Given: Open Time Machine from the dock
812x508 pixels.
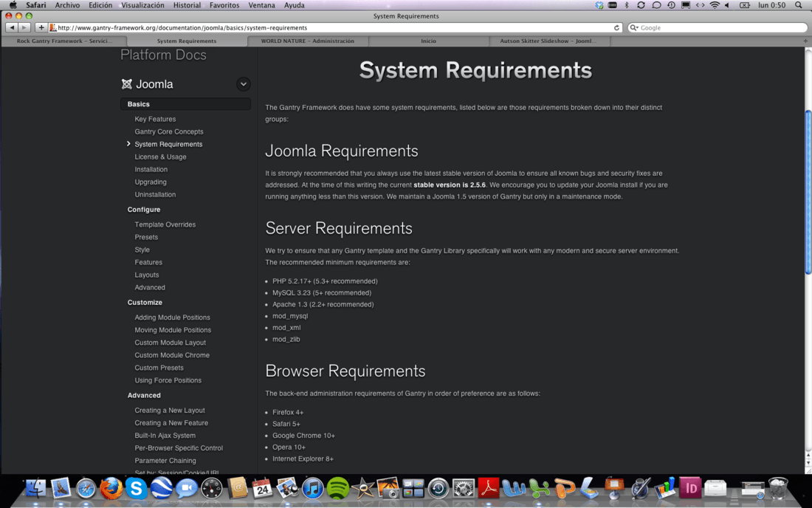Looking at the screenshot, I should pyautogui.click(x=438, y=488).
